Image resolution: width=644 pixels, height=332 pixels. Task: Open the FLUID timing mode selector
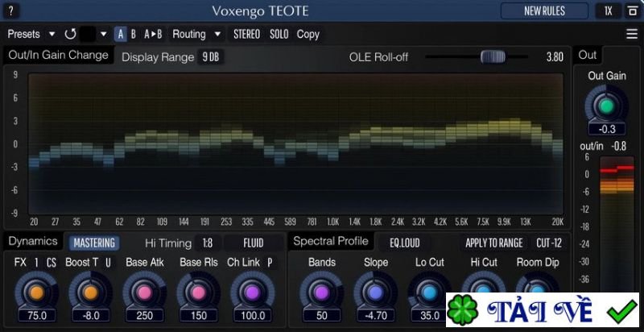(x=254, y=243)
